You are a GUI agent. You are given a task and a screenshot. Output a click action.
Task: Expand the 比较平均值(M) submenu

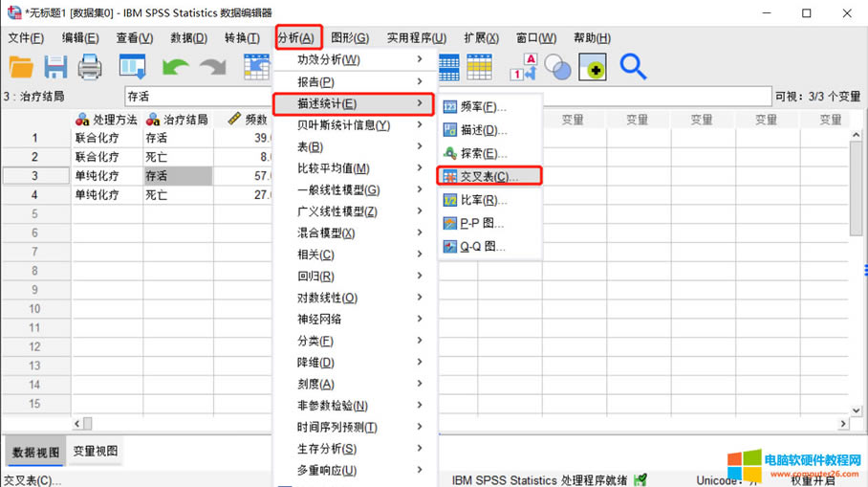click(x=354, y=168)
